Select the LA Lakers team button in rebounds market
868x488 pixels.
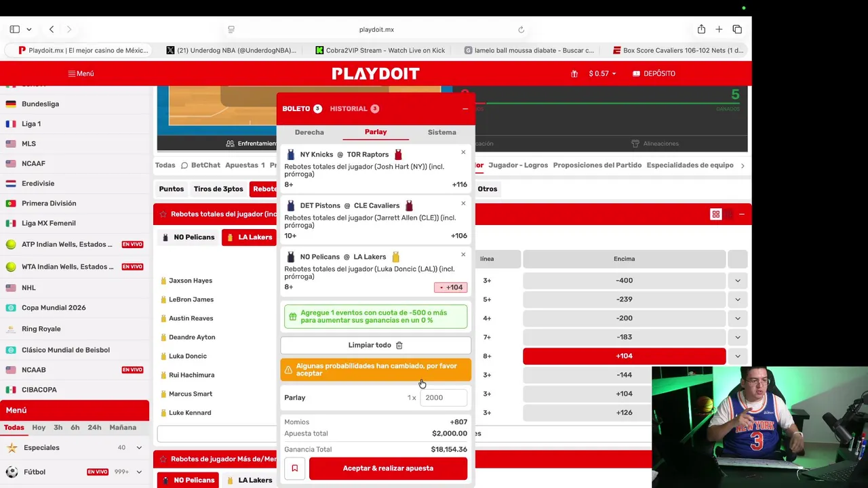click(x=248, y=237)
